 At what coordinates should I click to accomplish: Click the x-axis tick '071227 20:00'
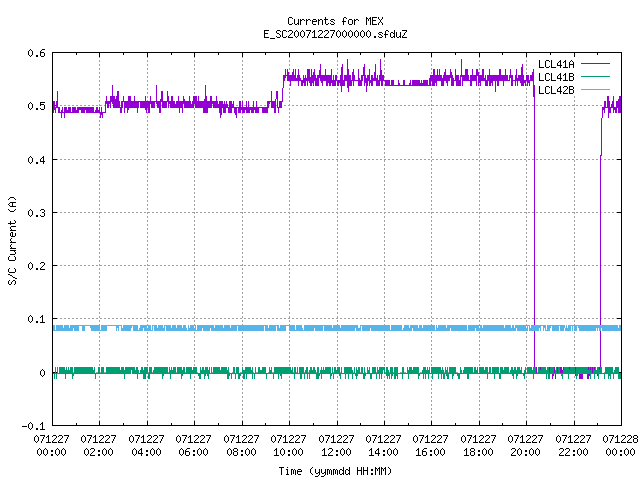coord(525,446)
